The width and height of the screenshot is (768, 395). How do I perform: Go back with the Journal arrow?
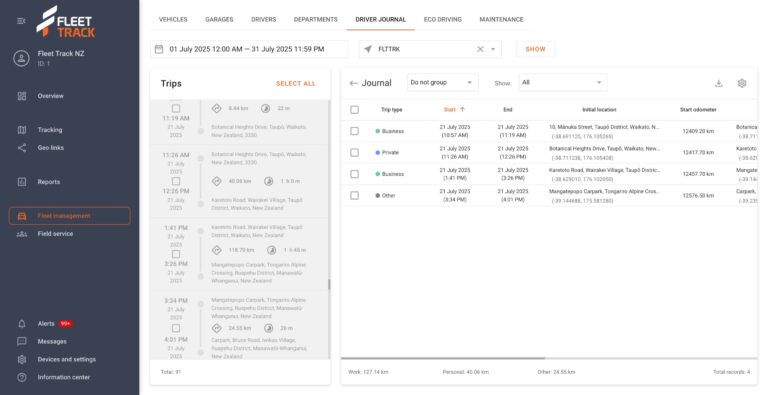pyautogui.click(x=353, y=83)
